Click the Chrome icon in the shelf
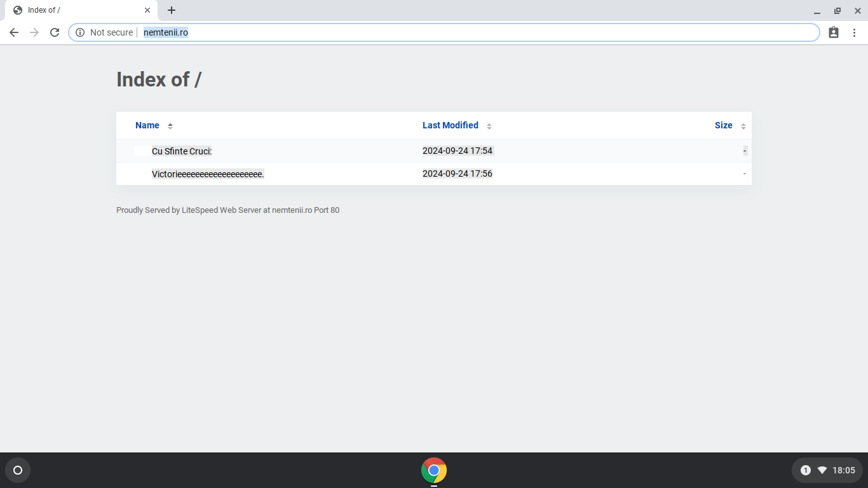 click(434, 470)
